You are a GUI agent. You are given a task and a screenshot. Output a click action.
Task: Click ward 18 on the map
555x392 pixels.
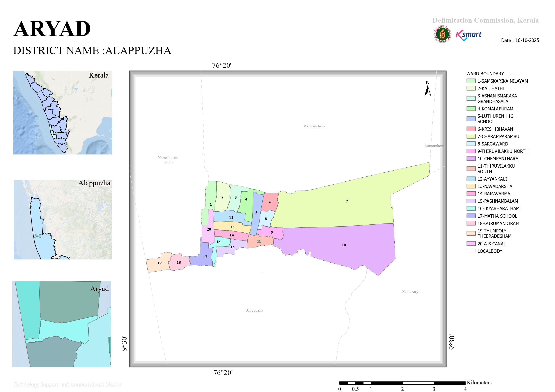179,263
